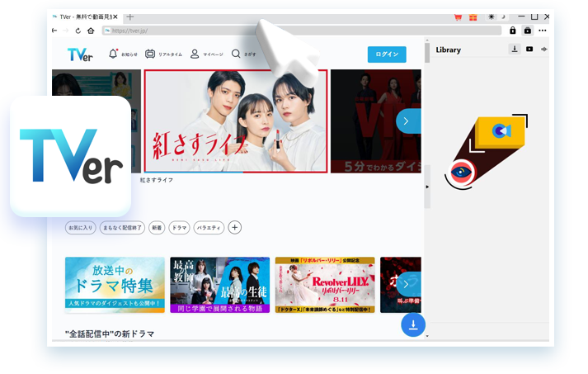588x374 pixels.
Task: Advance the lower banner row arrow
Action: (x=408, y=284)
